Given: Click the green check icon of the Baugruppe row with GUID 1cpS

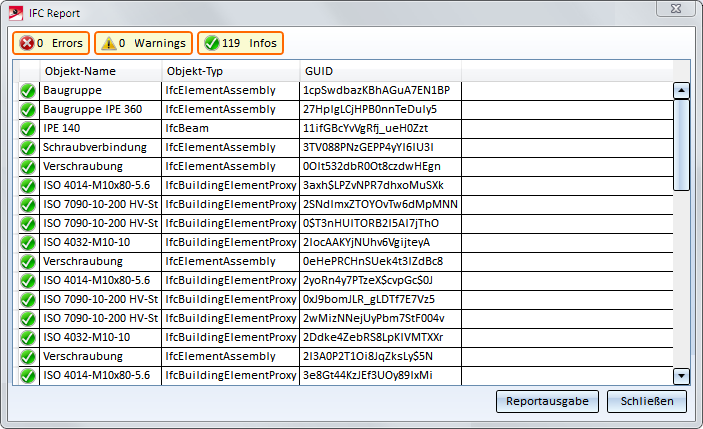Looking at the screenshot, I should pos(28,91).
